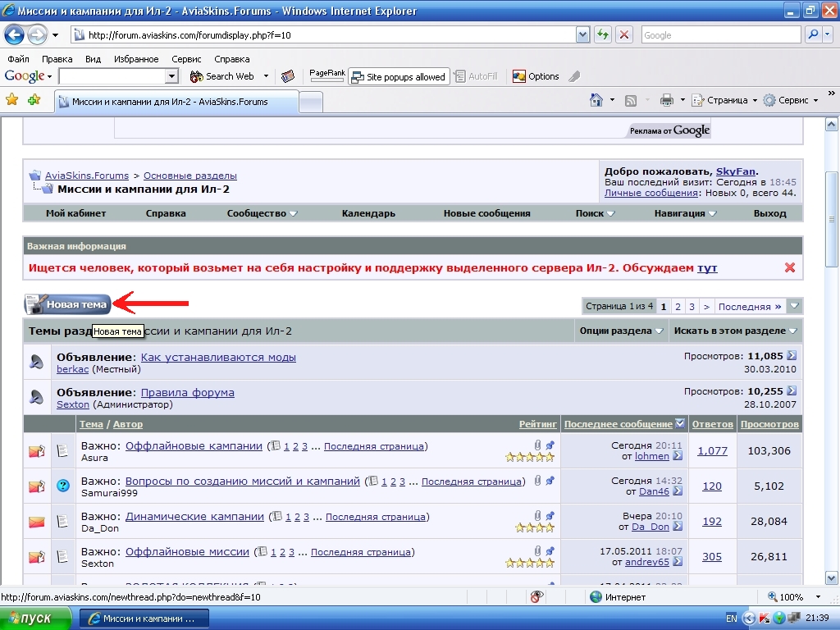Click the Google toolbar bookmarks icon

[x=288, y=76]
